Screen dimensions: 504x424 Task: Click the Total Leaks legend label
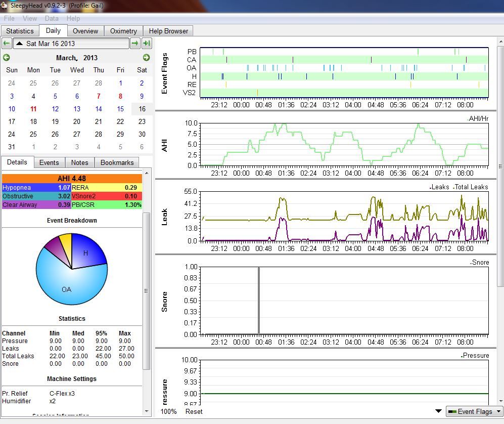[x=471, y=187]
